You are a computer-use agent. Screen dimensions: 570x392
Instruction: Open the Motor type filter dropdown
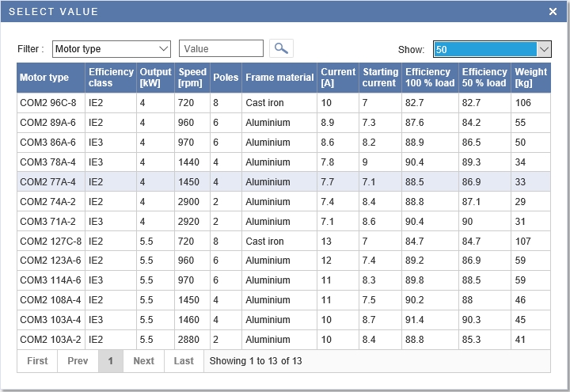[x=112, y=49]
